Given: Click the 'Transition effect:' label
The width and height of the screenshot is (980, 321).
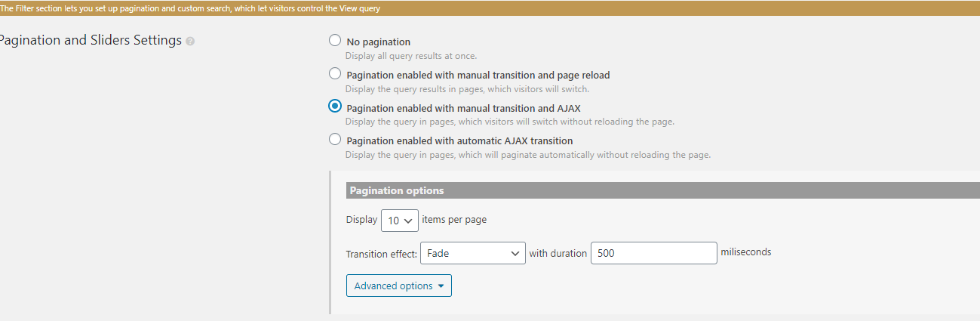Looking at the screenshot, I should pos(381,254).
